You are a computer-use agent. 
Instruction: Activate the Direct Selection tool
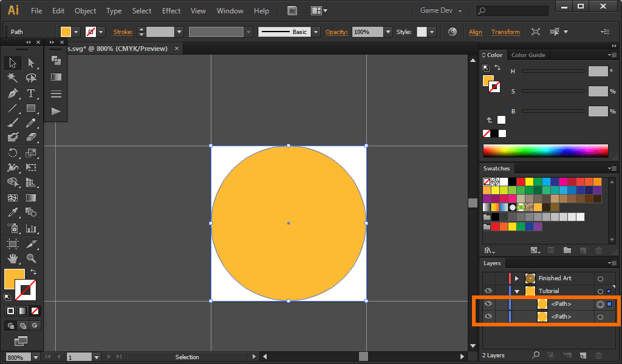click(x=31, y=63)
